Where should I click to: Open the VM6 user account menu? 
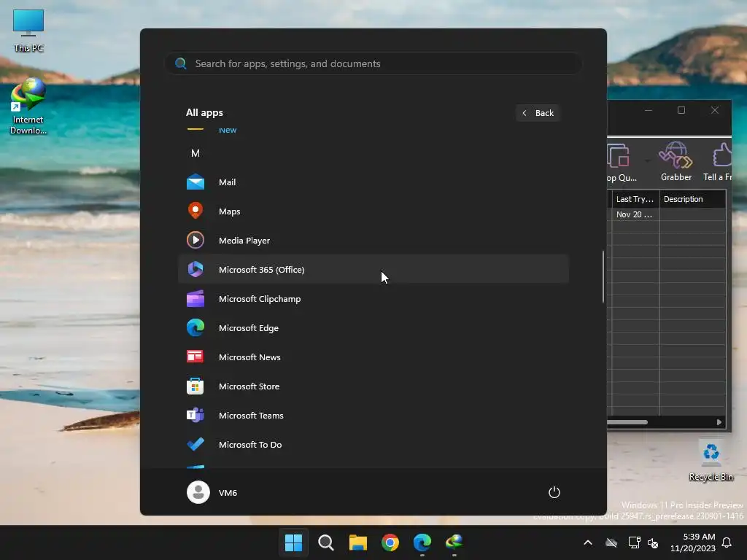tap(212, 492)
